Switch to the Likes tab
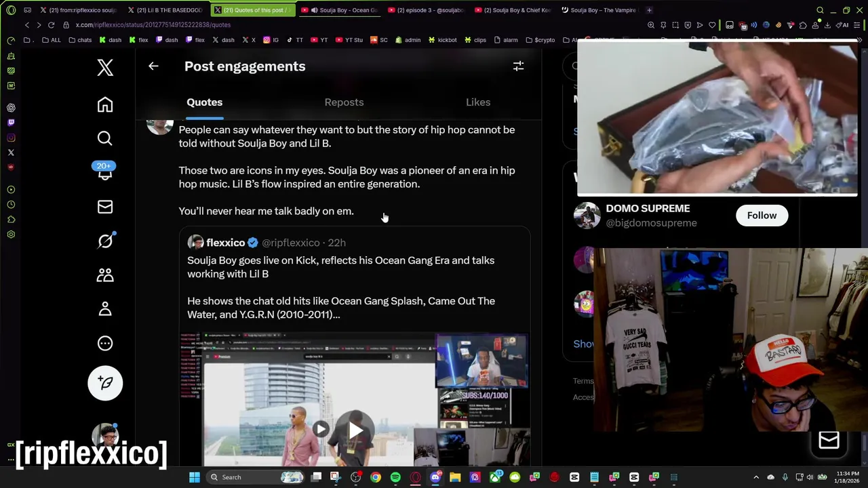The image size is (868, 488). point(478,102)
